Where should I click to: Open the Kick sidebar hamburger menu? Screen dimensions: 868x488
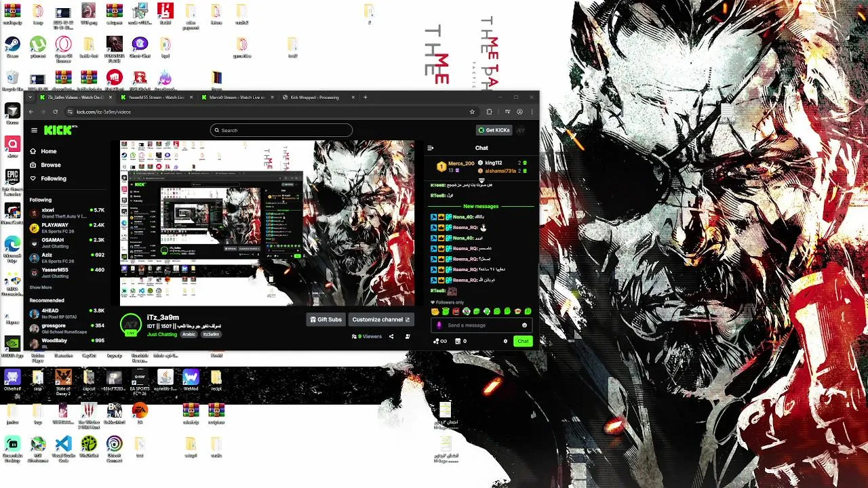coord(34,130)
